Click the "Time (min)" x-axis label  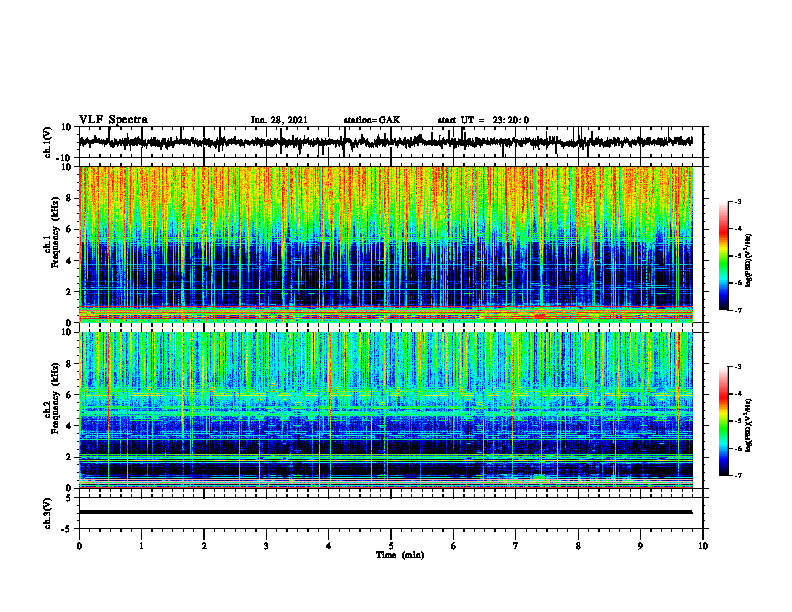point(400,555)
